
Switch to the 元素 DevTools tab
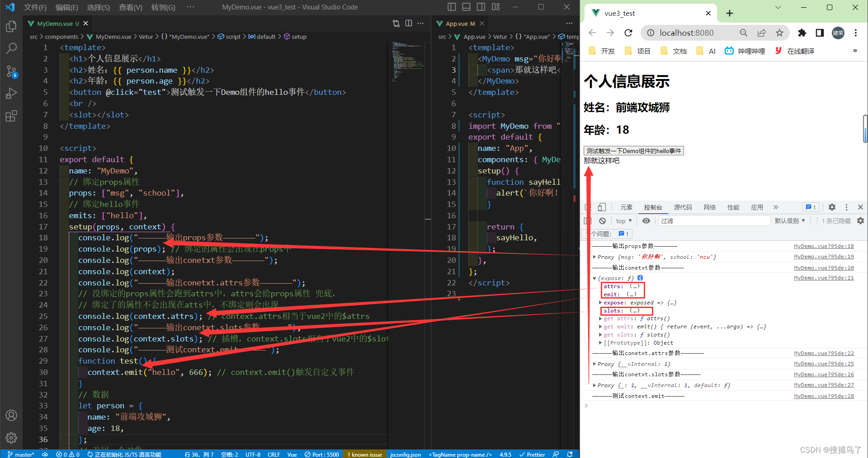tap(626, 207)
